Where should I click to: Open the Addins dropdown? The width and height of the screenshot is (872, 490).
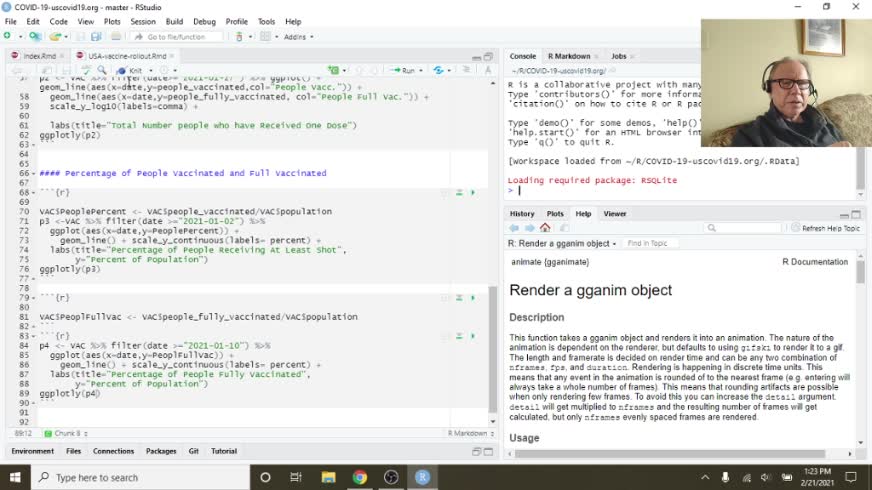pyautogui.click(x=299, y=37)
